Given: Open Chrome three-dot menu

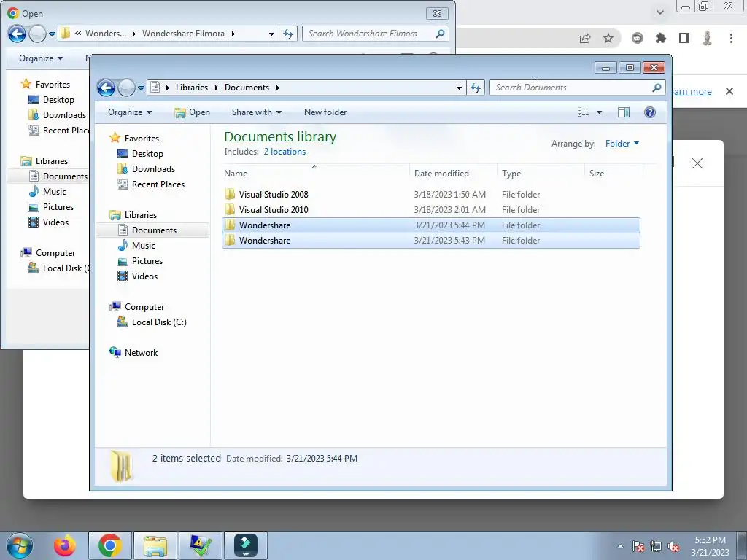Looking at the screenshot, I should point(731,38).
